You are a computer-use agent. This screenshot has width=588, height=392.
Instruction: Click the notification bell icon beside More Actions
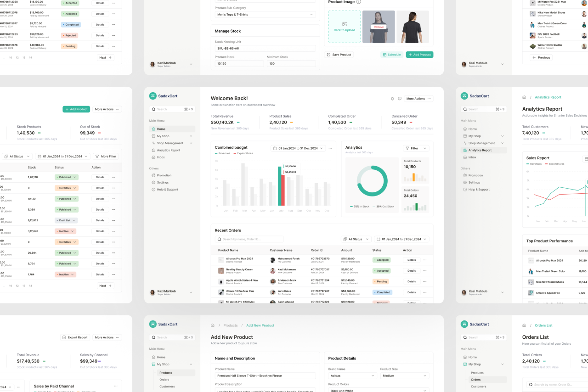[392, 99]
